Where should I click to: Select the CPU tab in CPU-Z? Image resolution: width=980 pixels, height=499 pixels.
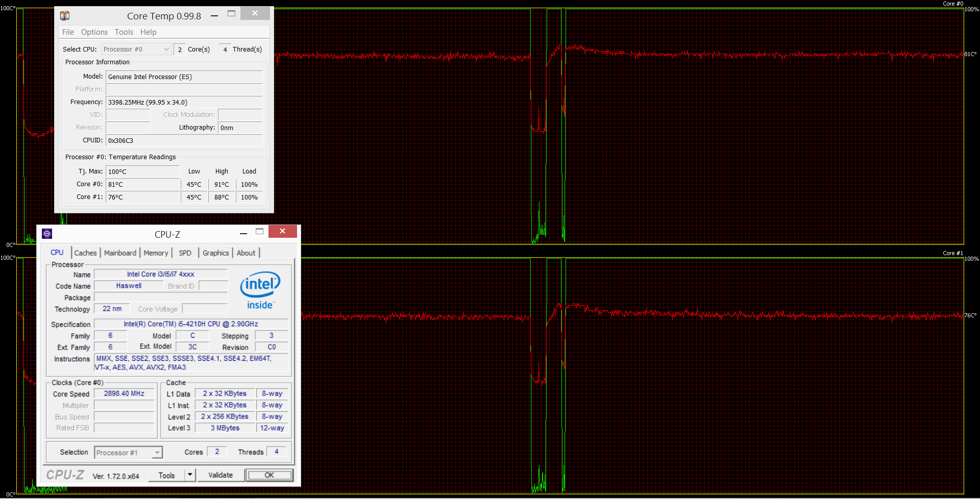57,253
